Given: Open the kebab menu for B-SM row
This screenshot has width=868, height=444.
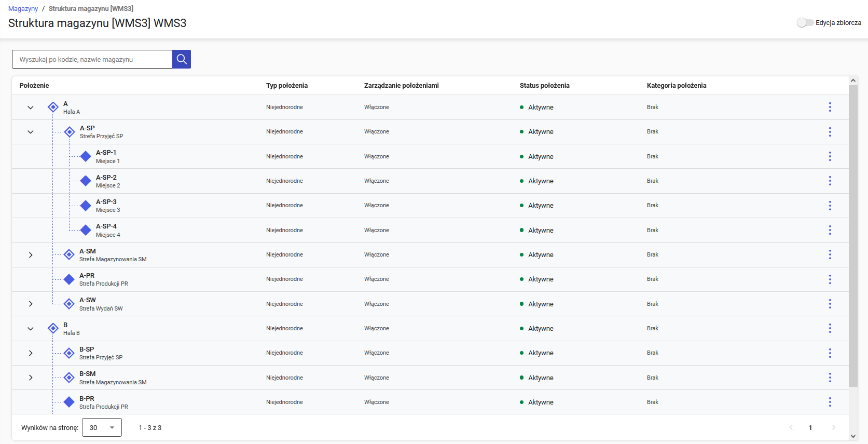Looking at the screenshot, I should tap(830, 378).
